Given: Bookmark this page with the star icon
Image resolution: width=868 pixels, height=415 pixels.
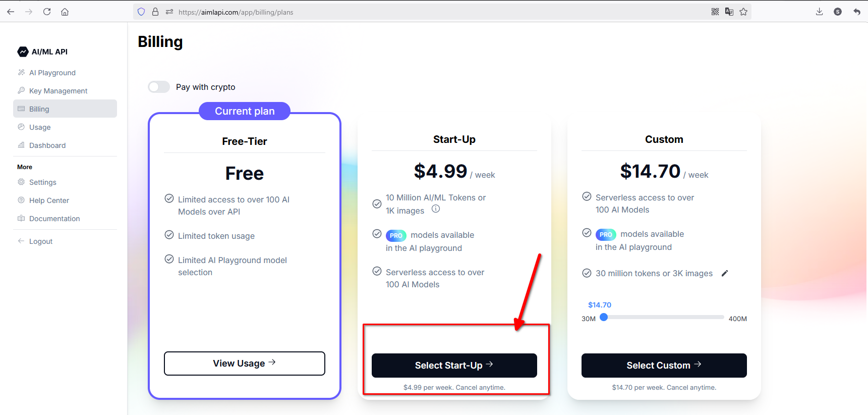Looking at the screenshot, I should click(x=743, y=12).
